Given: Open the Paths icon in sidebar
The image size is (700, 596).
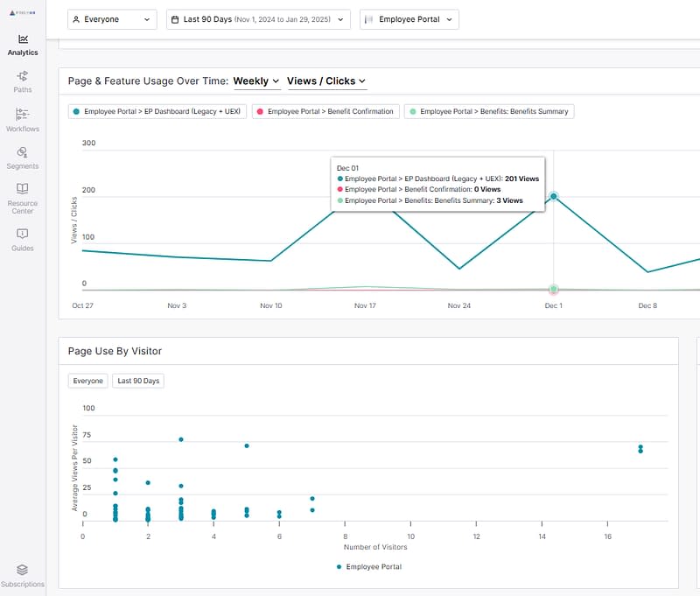Looking at the screenshot, I should [x=23, y=76].
